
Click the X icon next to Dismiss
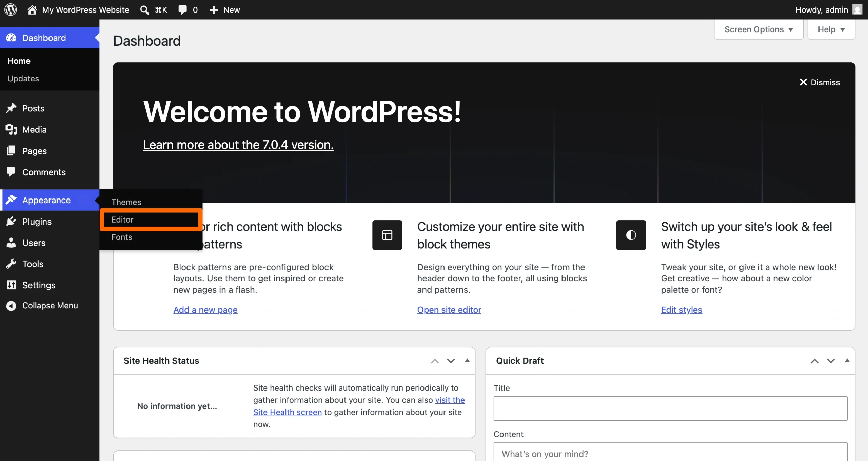(803, 82)
